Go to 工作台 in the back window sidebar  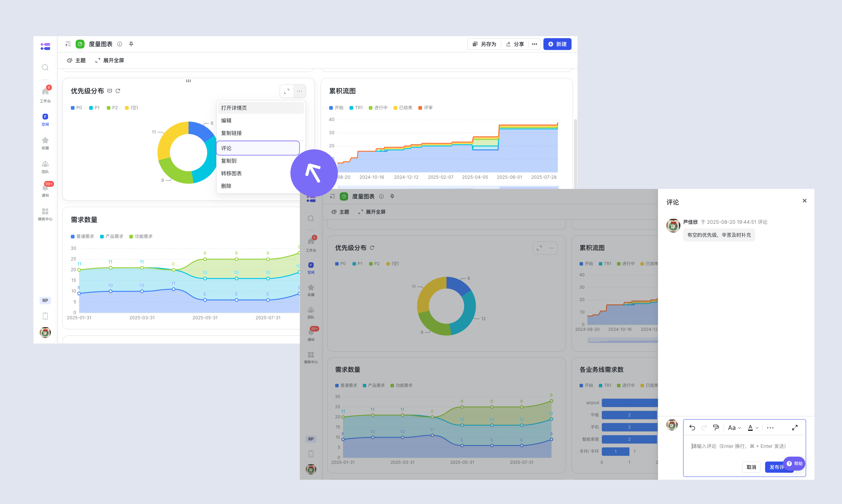pos(45,94)
